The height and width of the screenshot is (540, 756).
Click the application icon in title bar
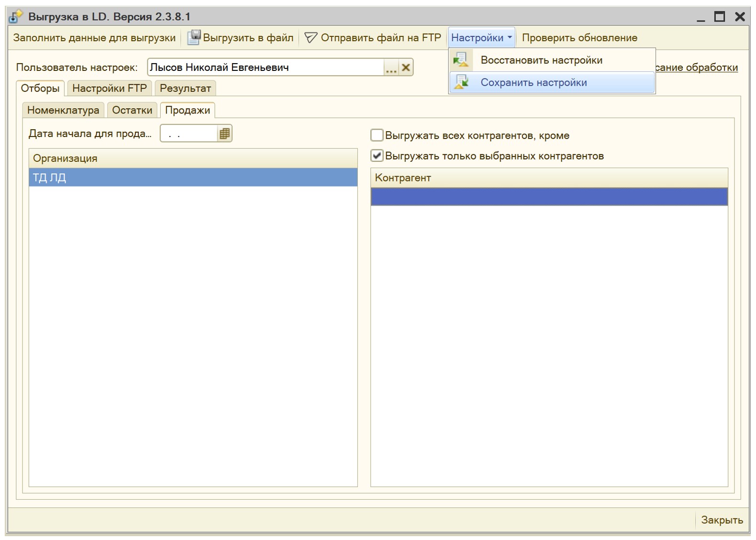[x=15, y=17]
